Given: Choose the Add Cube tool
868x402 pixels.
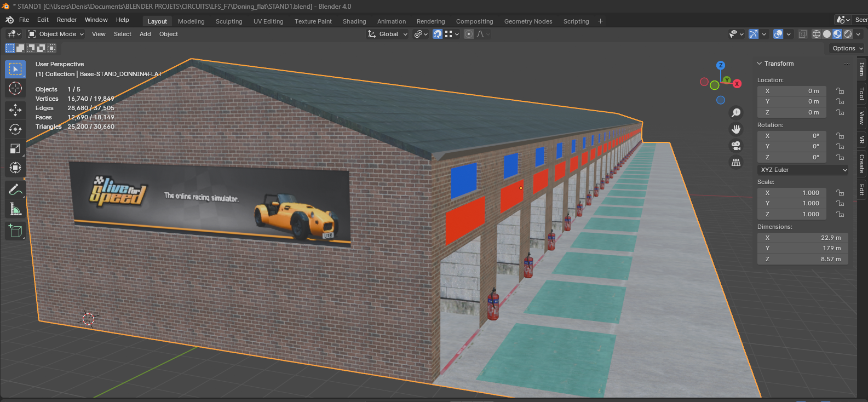Looking at the screenshot, I should coord(15,231).
